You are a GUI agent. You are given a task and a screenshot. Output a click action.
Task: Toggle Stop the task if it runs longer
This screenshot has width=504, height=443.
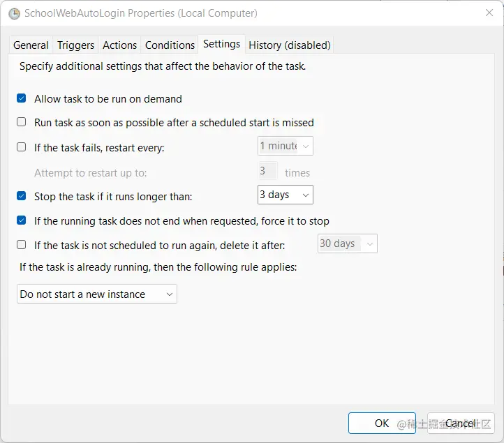coord(21,196)
